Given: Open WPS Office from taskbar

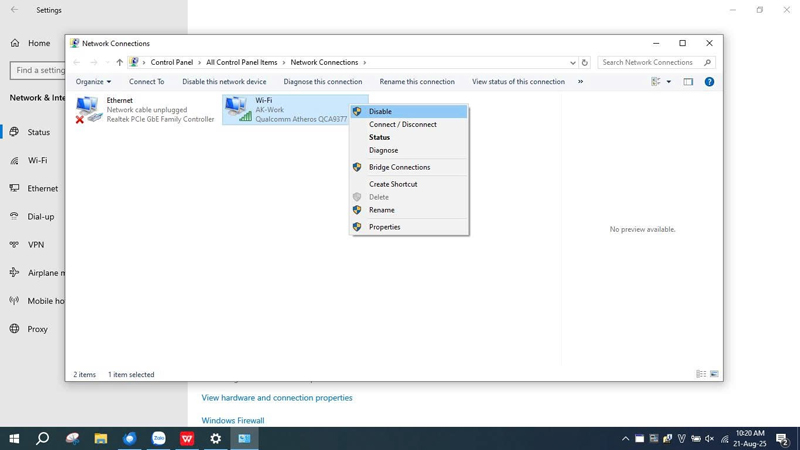Looking at the screenshot, I should [x=187, y=438].
